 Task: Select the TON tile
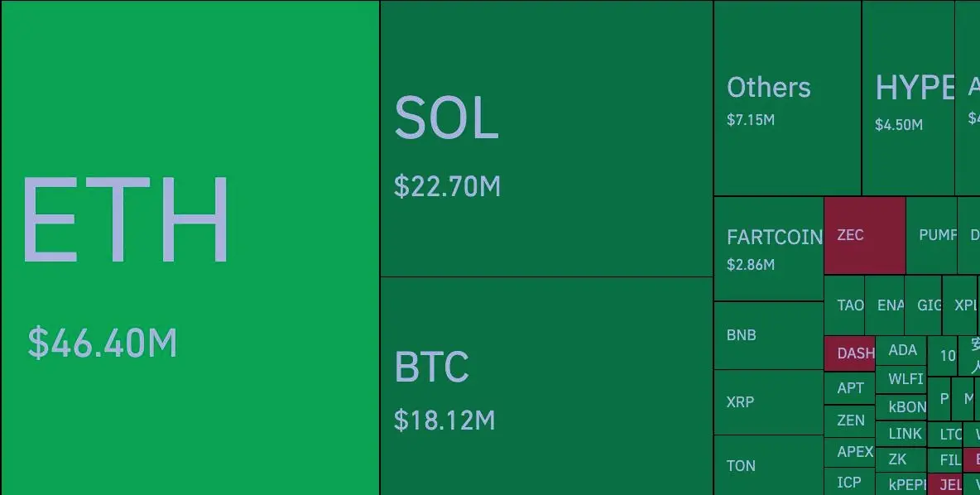[768, 465]
